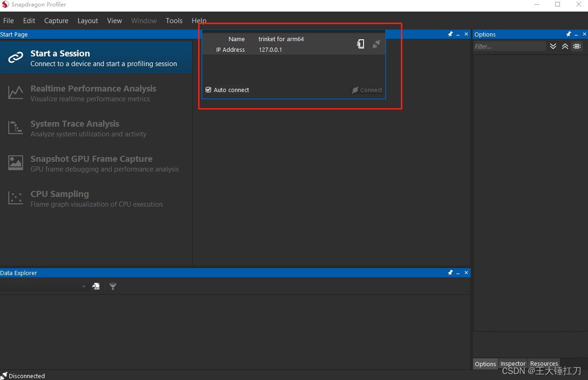Screen dimensions: 588x380
Task: Select Start a Session
Action: pos(96,58)
